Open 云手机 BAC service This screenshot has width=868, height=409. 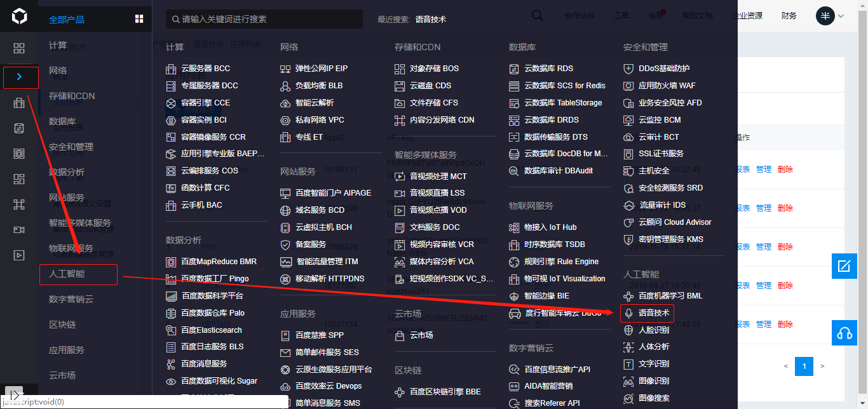tap(193, 204)
